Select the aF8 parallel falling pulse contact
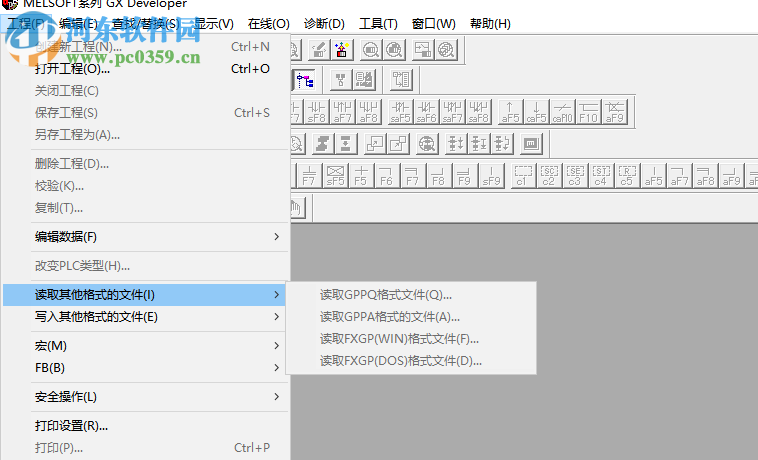The height and width of the screenshot is (460, 758). coord(368,112)
